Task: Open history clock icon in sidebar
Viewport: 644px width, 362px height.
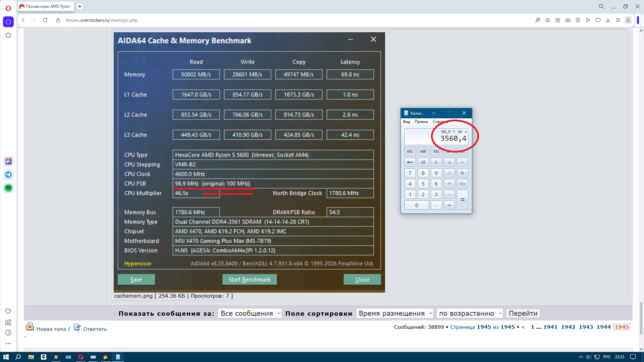Action: [x=8, y=333]
